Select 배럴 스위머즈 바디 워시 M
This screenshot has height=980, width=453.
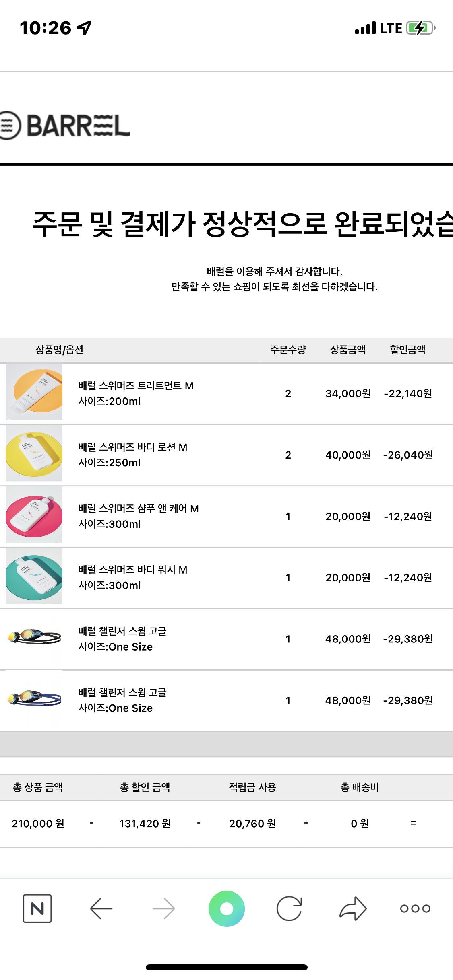pyautogui.click(x=133, y=570)
